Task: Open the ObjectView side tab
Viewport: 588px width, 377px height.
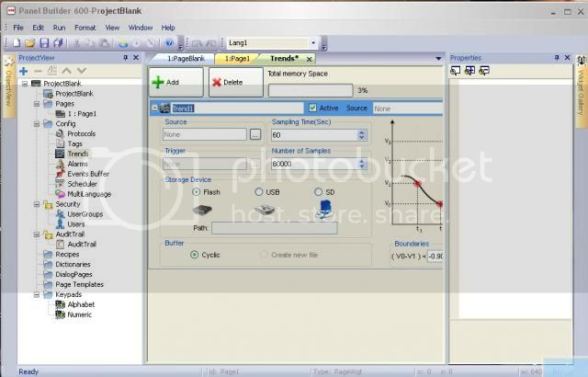Action: [8, 86]
